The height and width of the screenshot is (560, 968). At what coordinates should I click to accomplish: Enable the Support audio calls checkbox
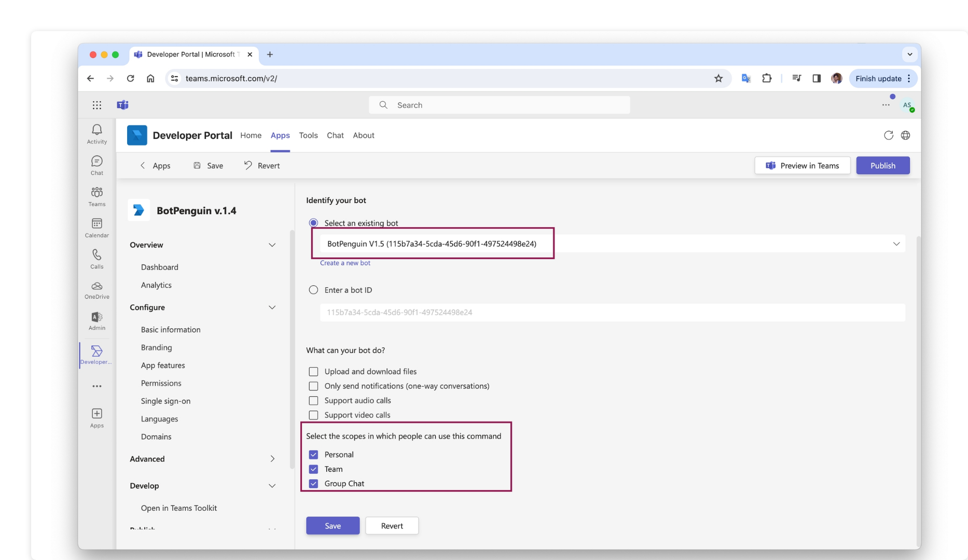(313, 400)
